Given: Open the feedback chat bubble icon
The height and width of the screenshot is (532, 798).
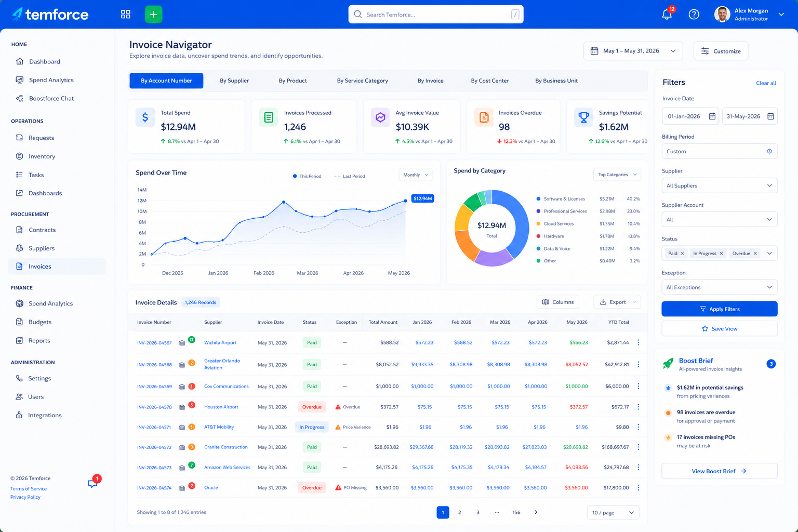Looking at the screenshot, I should click(92, 484).
